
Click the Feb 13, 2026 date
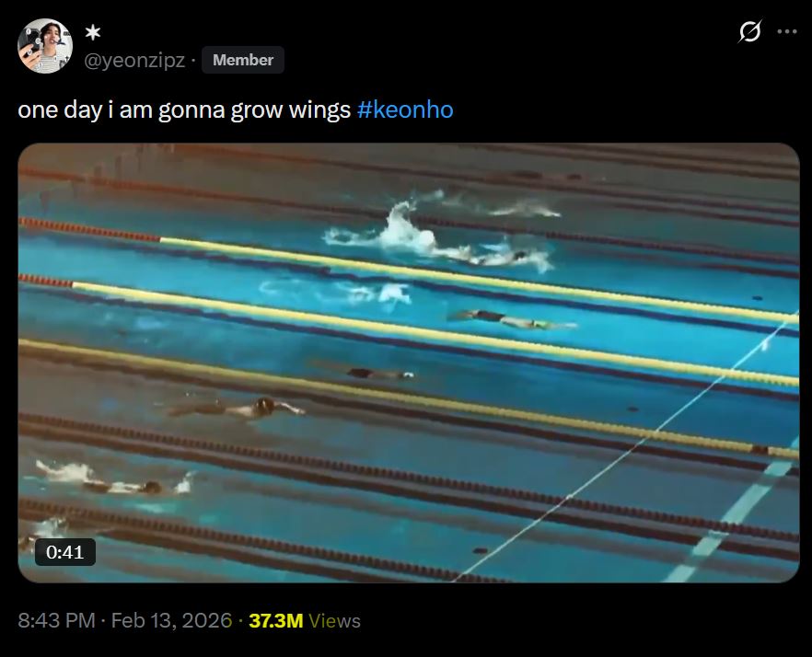pos(171,620)
